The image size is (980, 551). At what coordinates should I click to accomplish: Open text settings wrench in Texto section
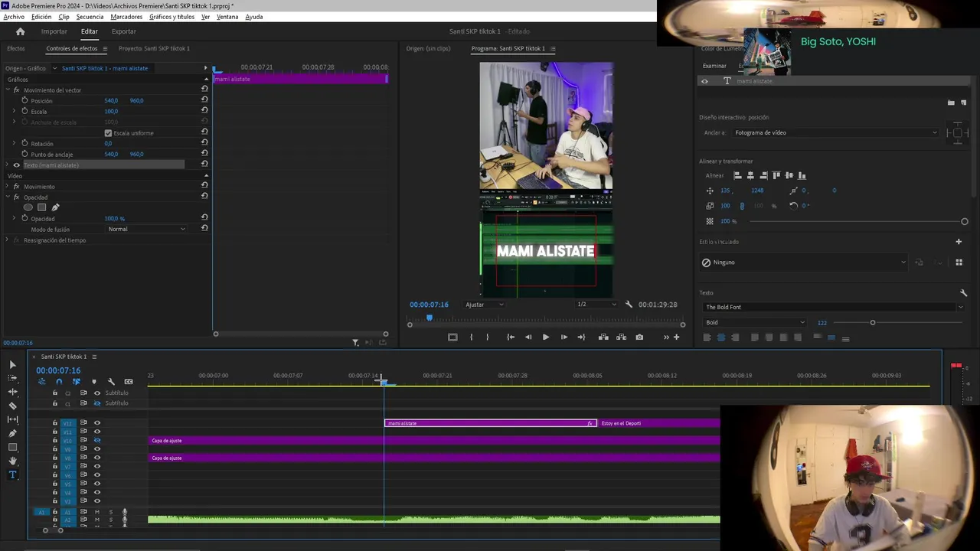963,293
